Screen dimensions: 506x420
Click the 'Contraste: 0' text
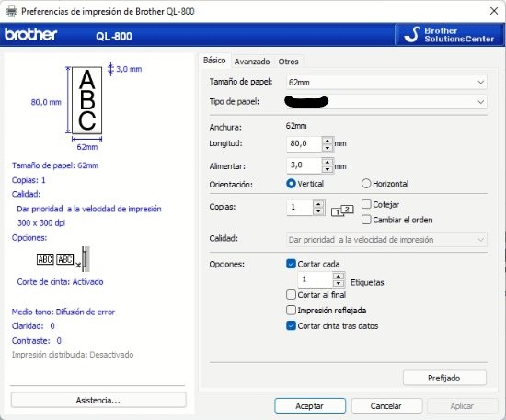[37, 340]
